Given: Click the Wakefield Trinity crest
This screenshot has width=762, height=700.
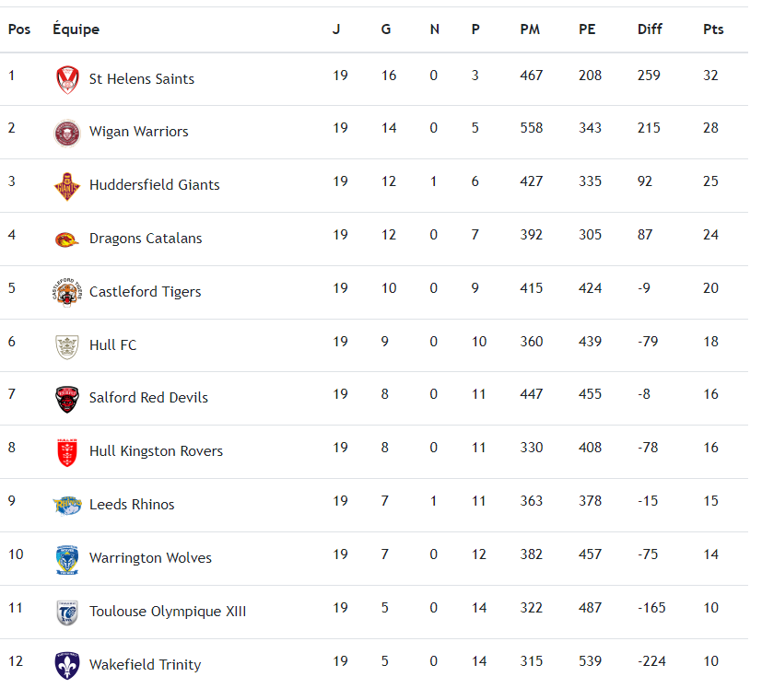Looking at the screenshot, I should pos(66,666).
